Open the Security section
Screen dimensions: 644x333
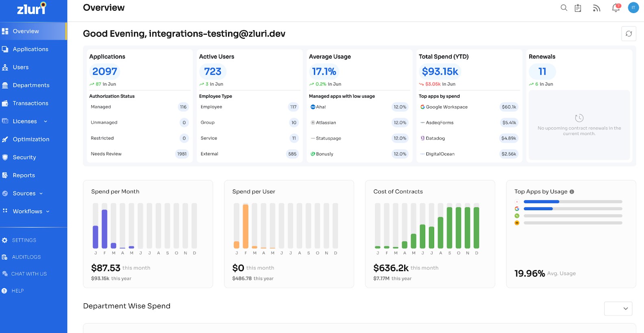tap(24, 157)
